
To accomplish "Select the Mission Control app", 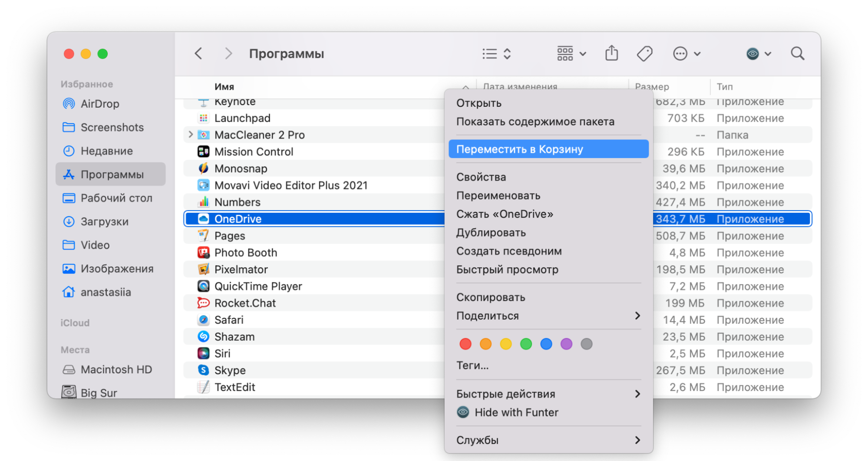I will tap(314, 151).
